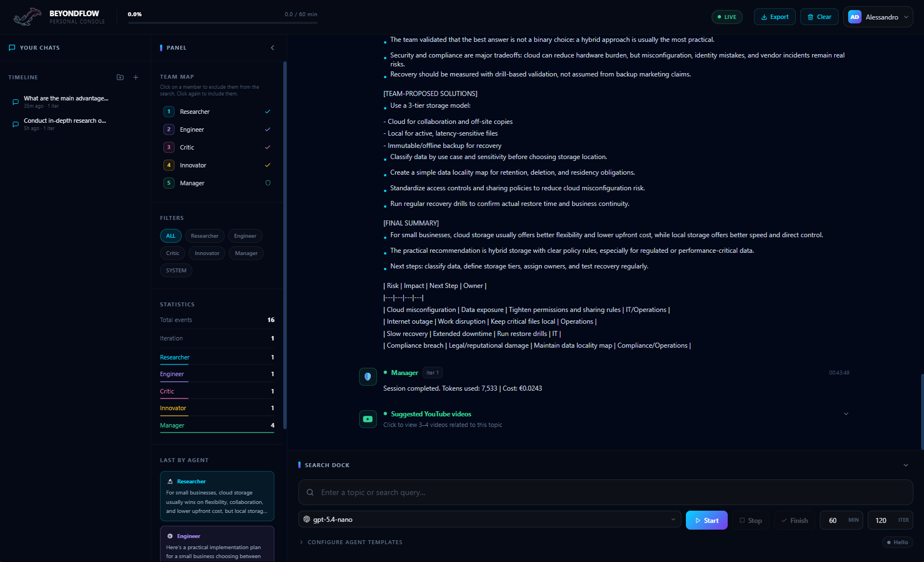Image resolution: width=924 pixels, height=562 pixels.
Task: Click the Manager shield avatar icon
Action: (x=368, y=377)
